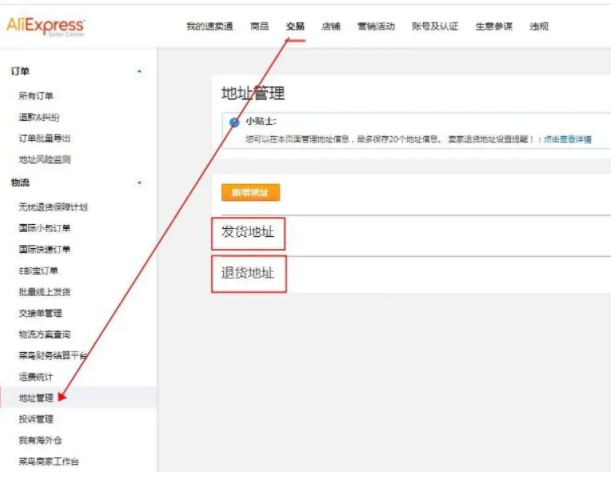
Task: Open the 商品 top menu
Action: pyautogui.click(x=260, y=26)
